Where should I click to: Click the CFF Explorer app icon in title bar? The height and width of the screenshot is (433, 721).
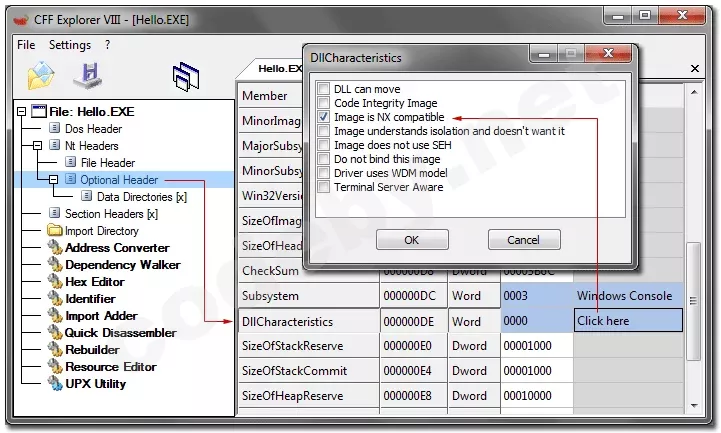pyautogui.click(x=21, y=20)
